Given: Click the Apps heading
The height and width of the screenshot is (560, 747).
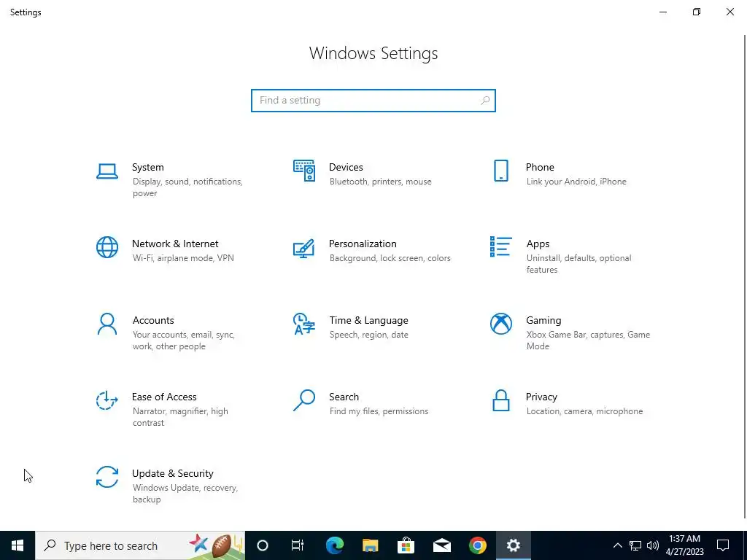Looking at the screenshot, I should pos(538,244).
